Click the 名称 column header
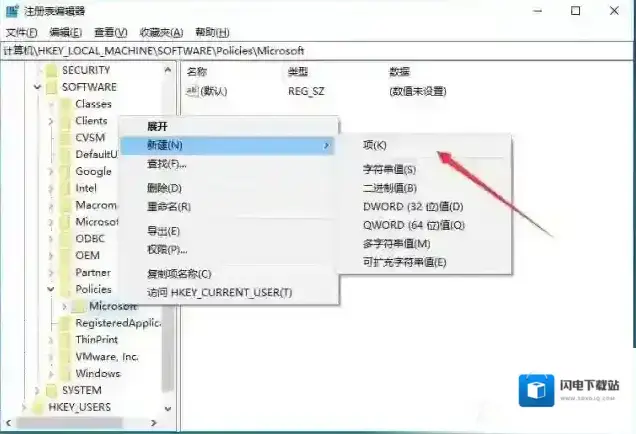Screen dimensions: 636x434 click(x=198, y=72)
